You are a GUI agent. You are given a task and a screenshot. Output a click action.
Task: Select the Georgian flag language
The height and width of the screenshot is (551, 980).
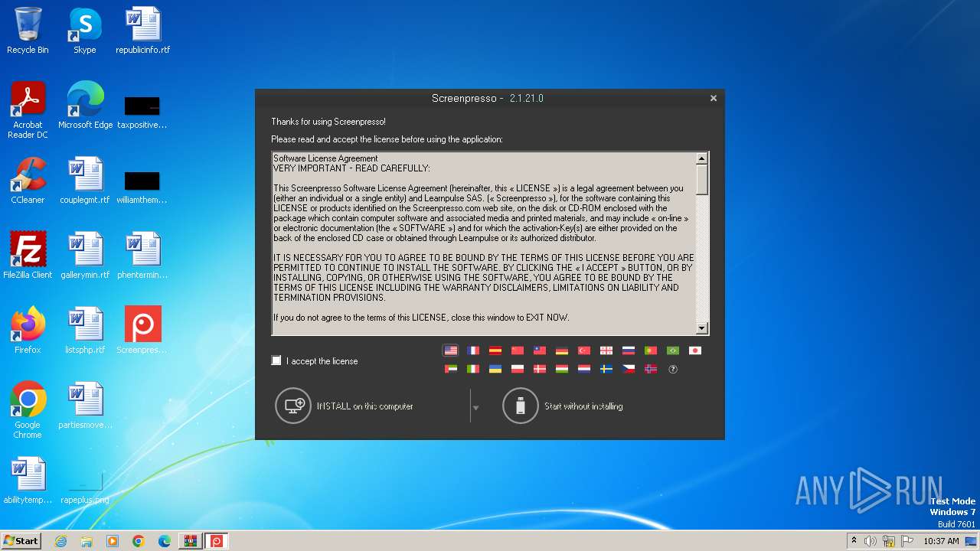coord(606,350)
